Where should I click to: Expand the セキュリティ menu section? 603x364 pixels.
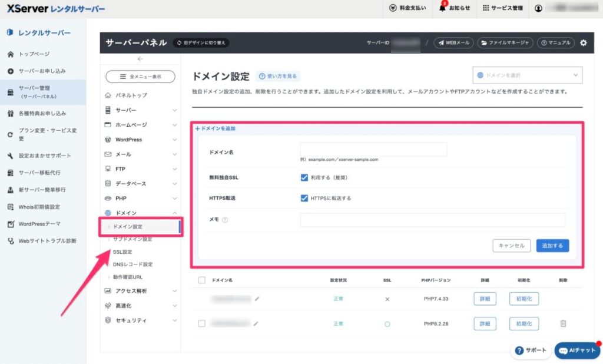(140, 320)
